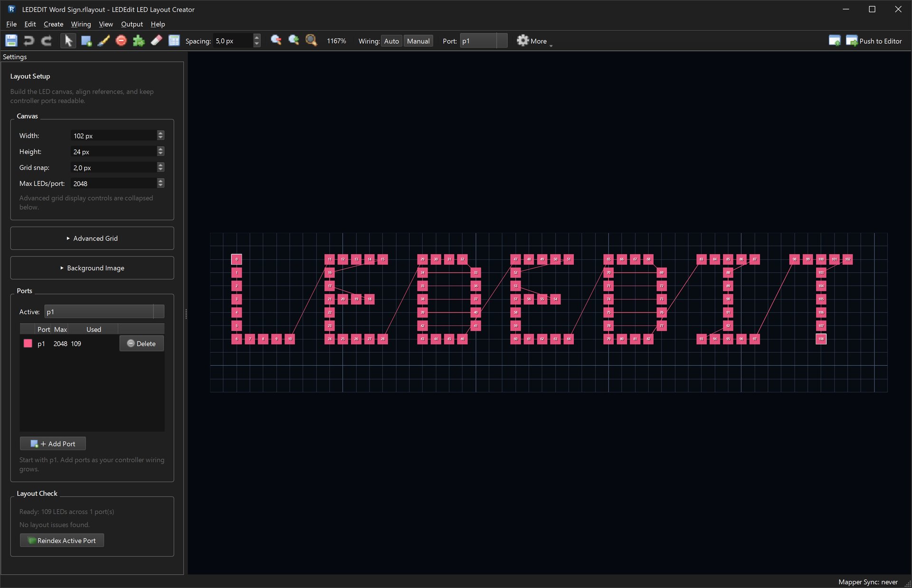Click the Settings panel title
The height and width of the screenshot is (588, 912).
tap(15, 57)
